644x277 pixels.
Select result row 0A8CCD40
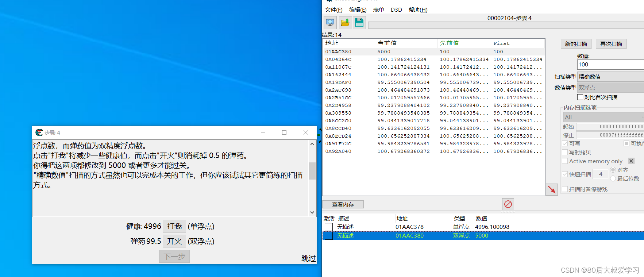pos(434,128)
